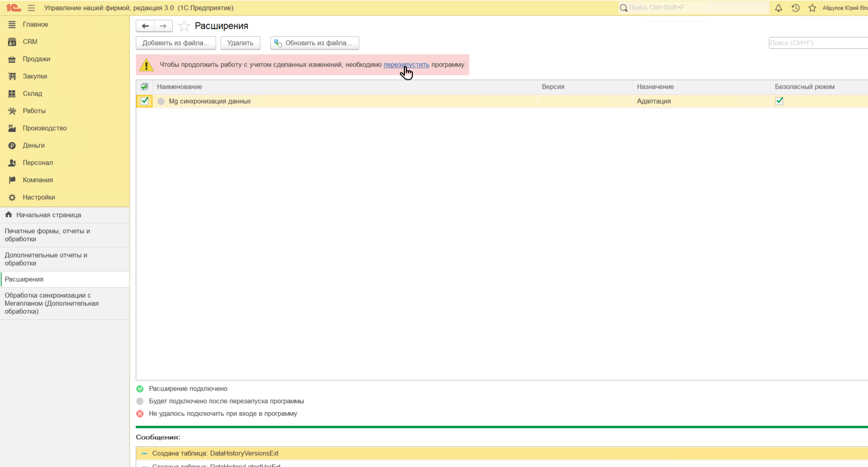Screen dimensions: 868x467
Task: Uncheck the Mg синхронизация данных row checkbox
Action: [145, 101]
